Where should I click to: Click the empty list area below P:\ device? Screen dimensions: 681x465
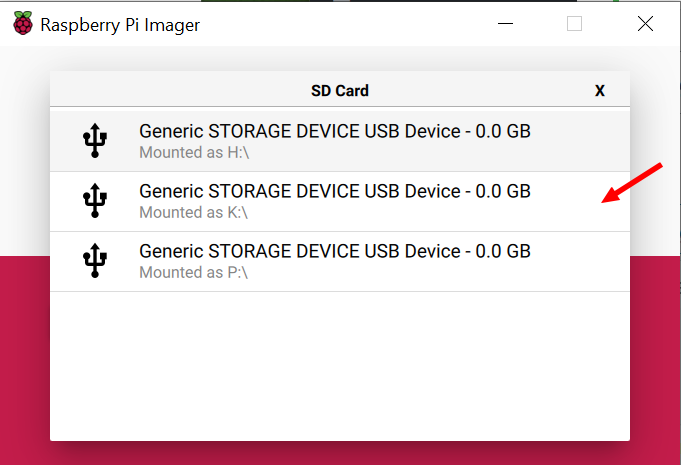(x=340, y=366)
